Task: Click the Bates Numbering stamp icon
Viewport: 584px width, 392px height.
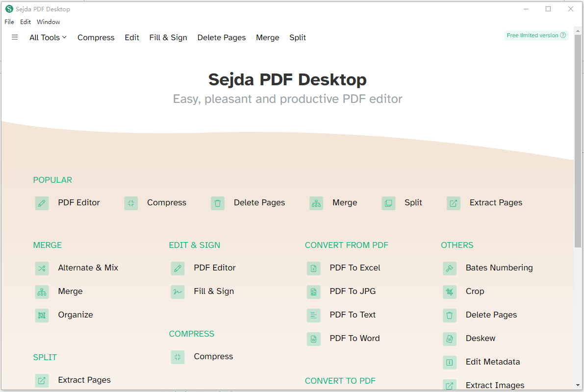Action: (450, 269)
